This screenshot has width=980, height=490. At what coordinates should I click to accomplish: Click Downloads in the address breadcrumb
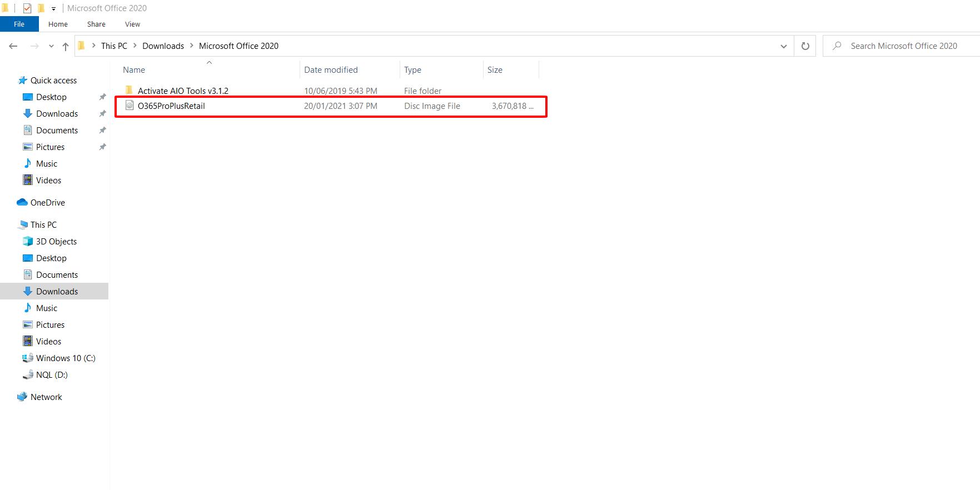click(x=163, y=46)
